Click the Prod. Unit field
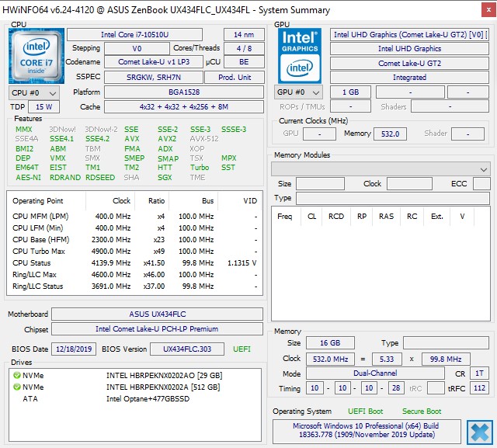The image size is (497, 448). 235,78
